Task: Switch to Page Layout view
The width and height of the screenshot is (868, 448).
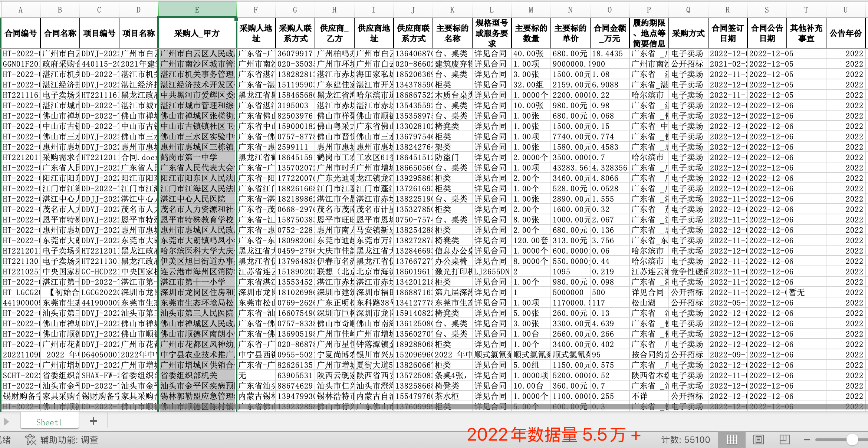Action: point(759,440)
